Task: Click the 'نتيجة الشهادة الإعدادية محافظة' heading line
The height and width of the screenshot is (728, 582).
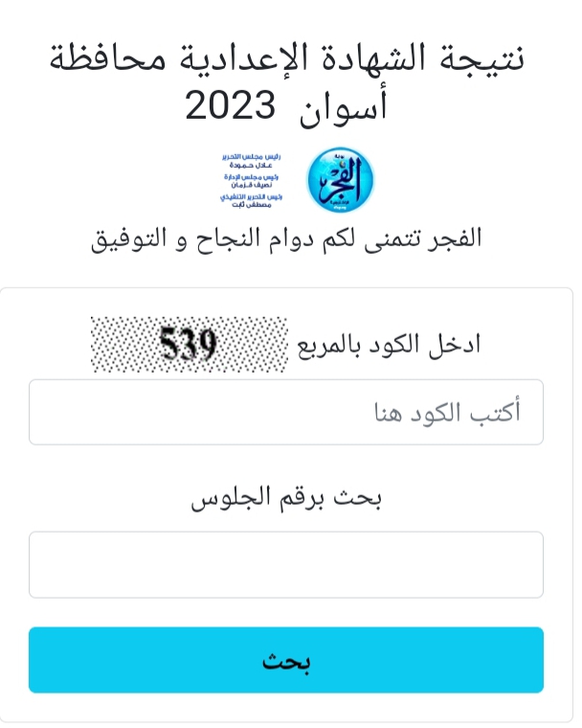Action: [x=287, y=59]
